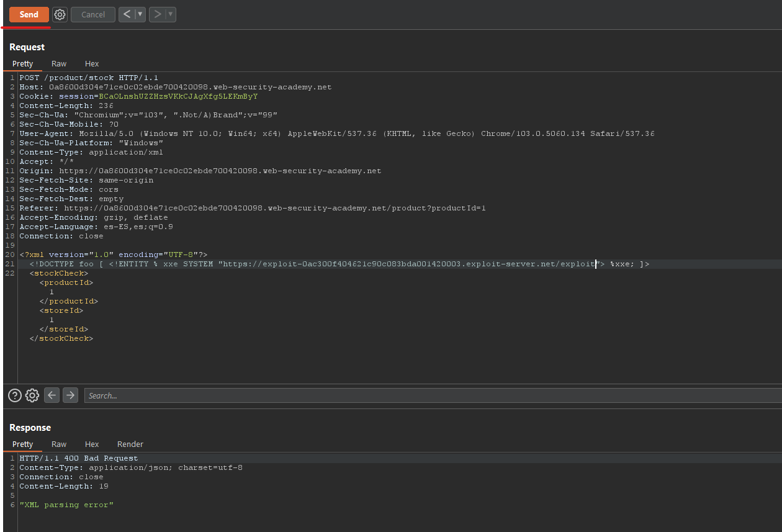The height and width of the screenshot is (532, 782).
Task: Click the XML declaration line
Action: coord(114,255)
